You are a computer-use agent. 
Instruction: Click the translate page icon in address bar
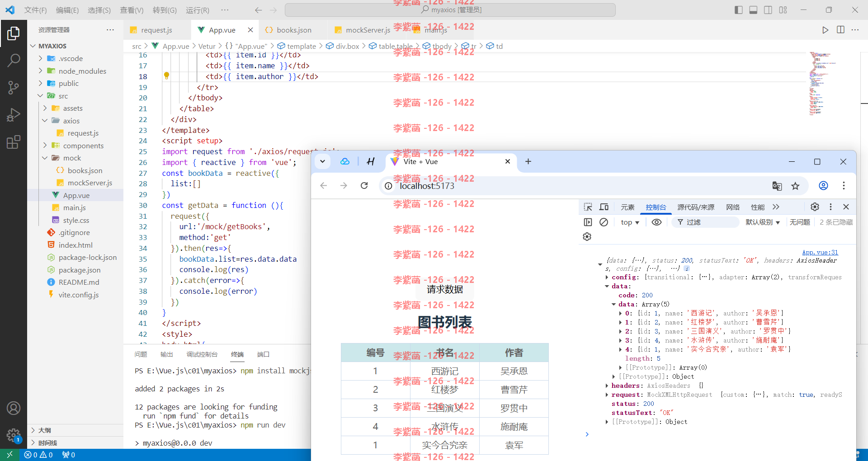pyautogui.click(x=777, y=186)
